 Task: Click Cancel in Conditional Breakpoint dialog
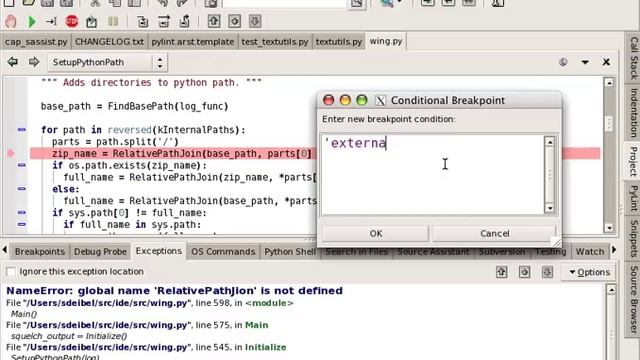tap(494, 233)
